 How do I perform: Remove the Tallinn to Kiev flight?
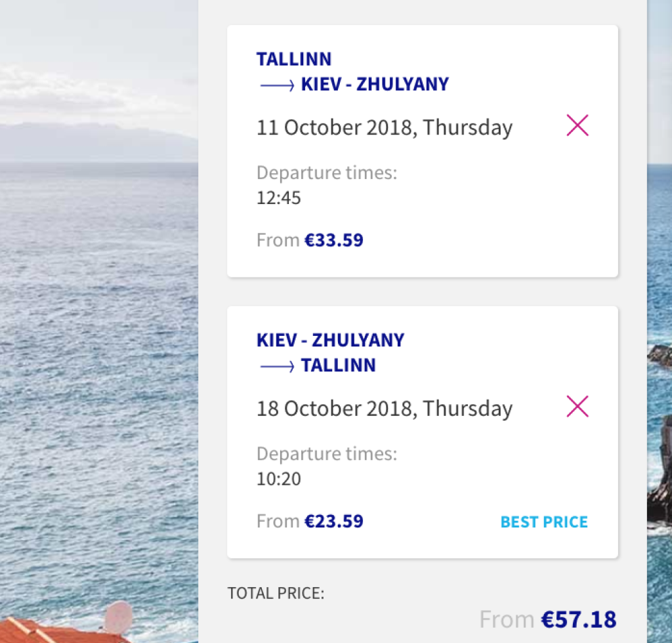point(577,125)
